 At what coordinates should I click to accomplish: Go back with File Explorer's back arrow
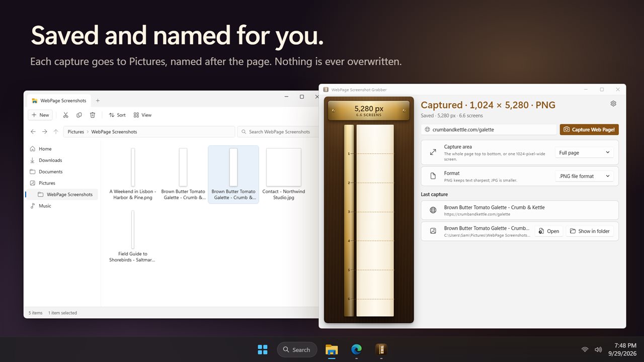click(x=33, y=132)
